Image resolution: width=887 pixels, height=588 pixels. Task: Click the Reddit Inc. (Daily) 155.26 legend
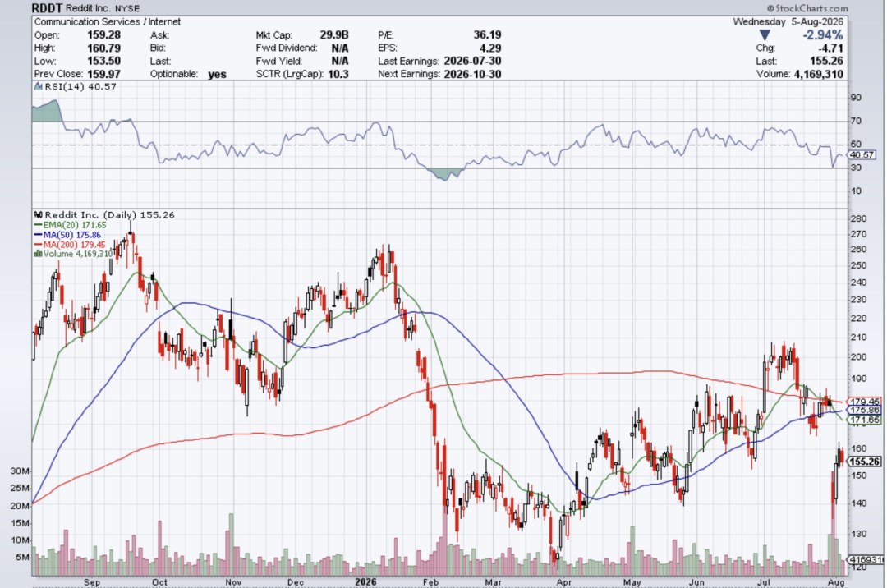(x=110, y=215)
